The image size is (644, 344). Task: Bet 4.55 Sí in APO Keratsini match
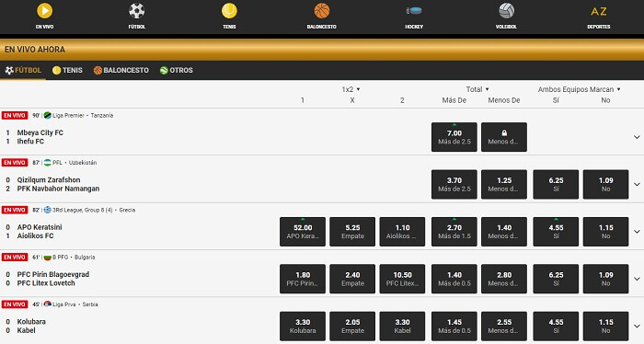click(x=556, y=232)
